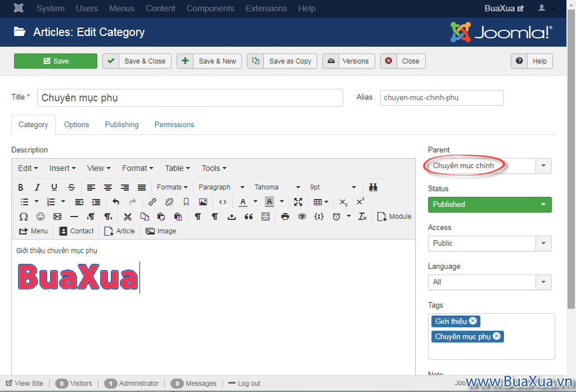
Task: Open the Formats dropdown
Action: point(172,187)
